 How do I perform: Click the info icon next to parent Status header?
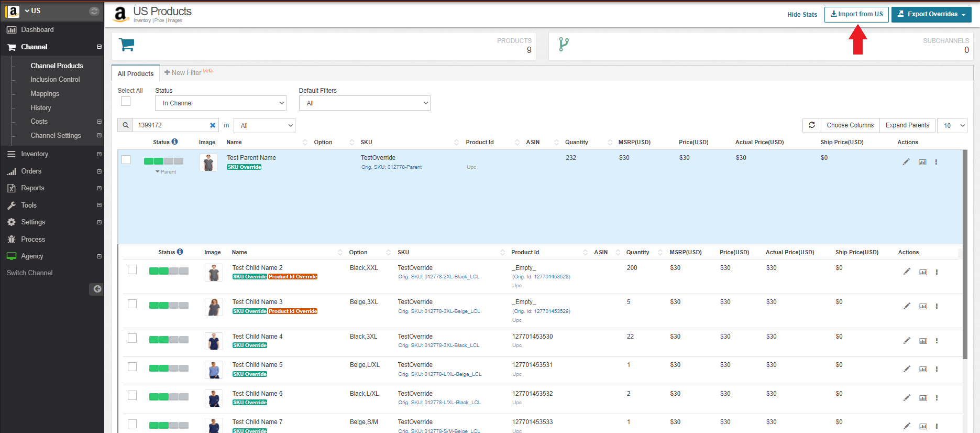point(175,142)
